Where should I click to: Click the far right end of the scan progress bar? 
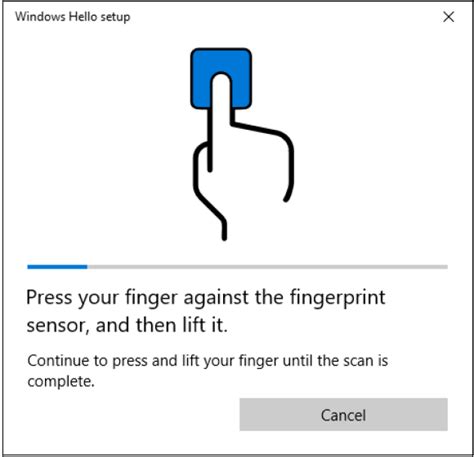click(x=445, y=267)
